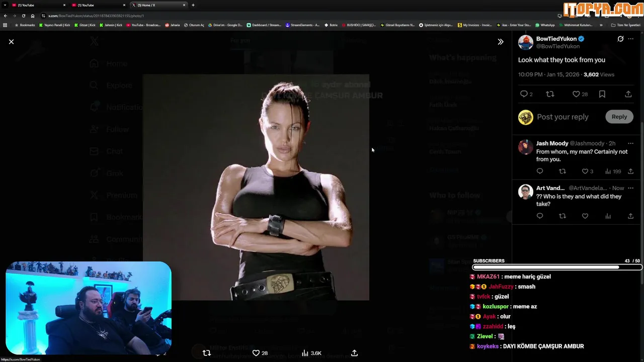This screenshot has height=362, width=644.
Task: Close the photo viewer with the X icon
Action: pyautogui.click(x=11, y=42)
